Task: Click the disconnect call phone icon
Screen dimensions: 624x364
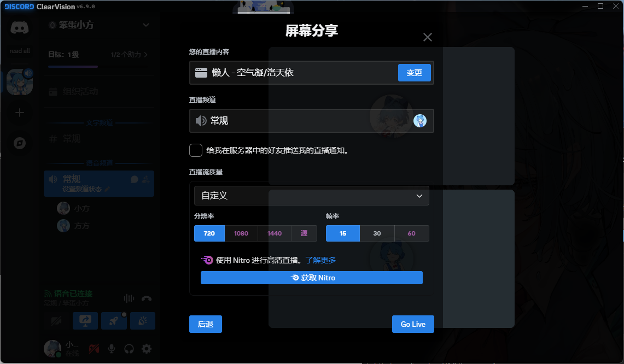Action: pyautogui.click(x=146, y=298)
